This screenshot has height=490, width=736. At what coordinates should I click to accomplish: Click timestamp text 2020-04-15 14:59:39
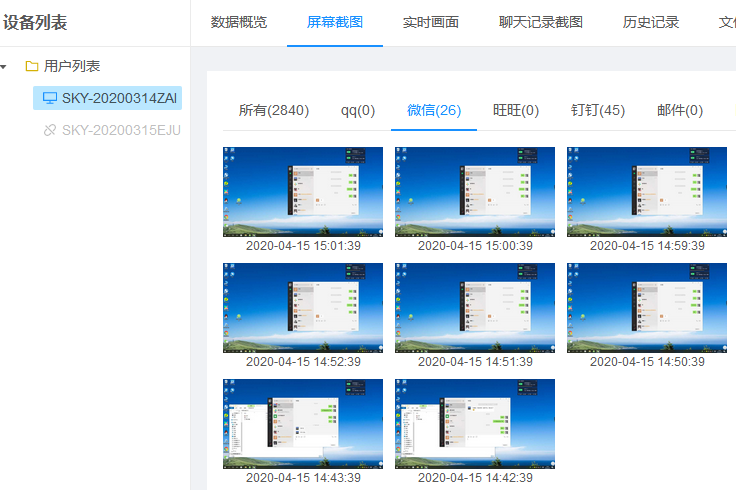point(647,245)
